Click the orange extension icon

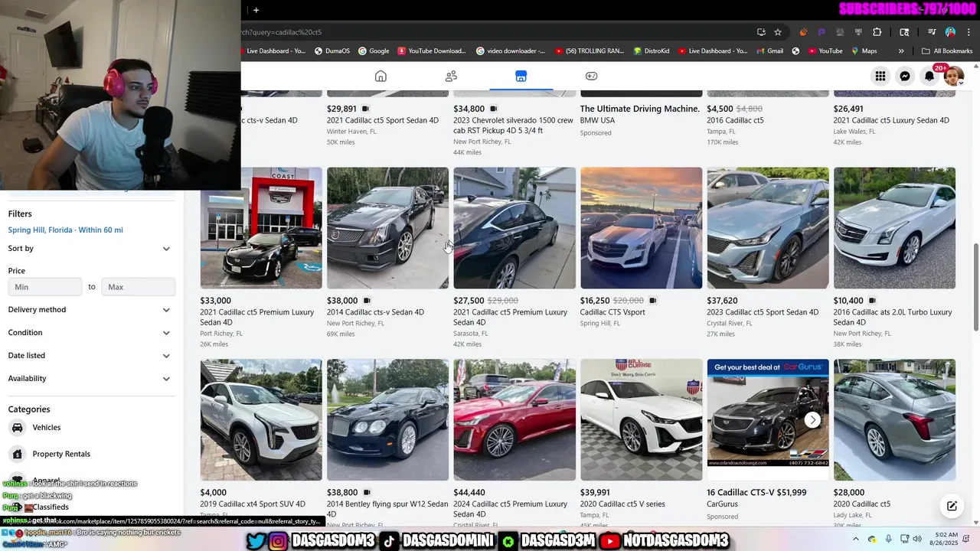(x=803, y=32)
